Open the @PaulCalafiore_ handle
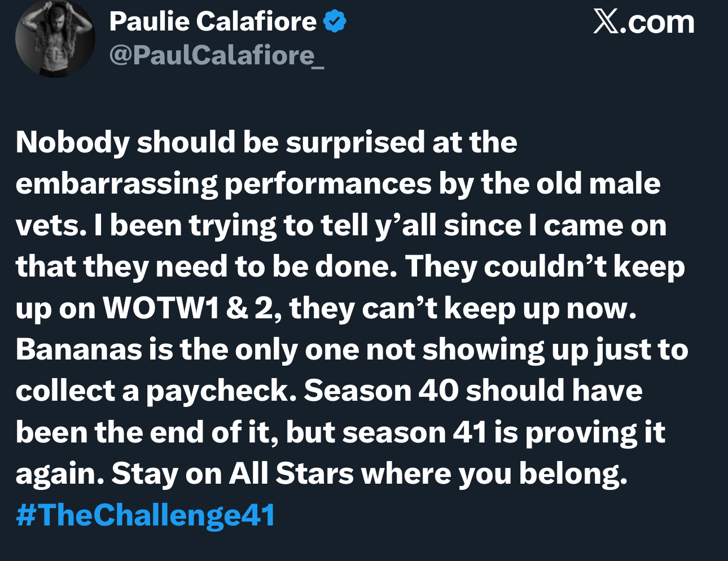Image resolution: width=728 pixels, height=561 pixels. coord(217,55)
